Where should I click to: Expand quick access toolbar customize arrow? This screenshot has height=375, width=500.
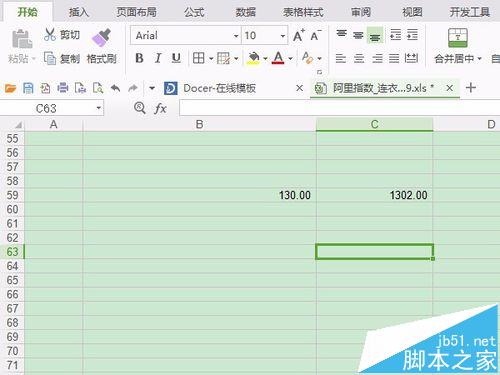pos(152,88)
